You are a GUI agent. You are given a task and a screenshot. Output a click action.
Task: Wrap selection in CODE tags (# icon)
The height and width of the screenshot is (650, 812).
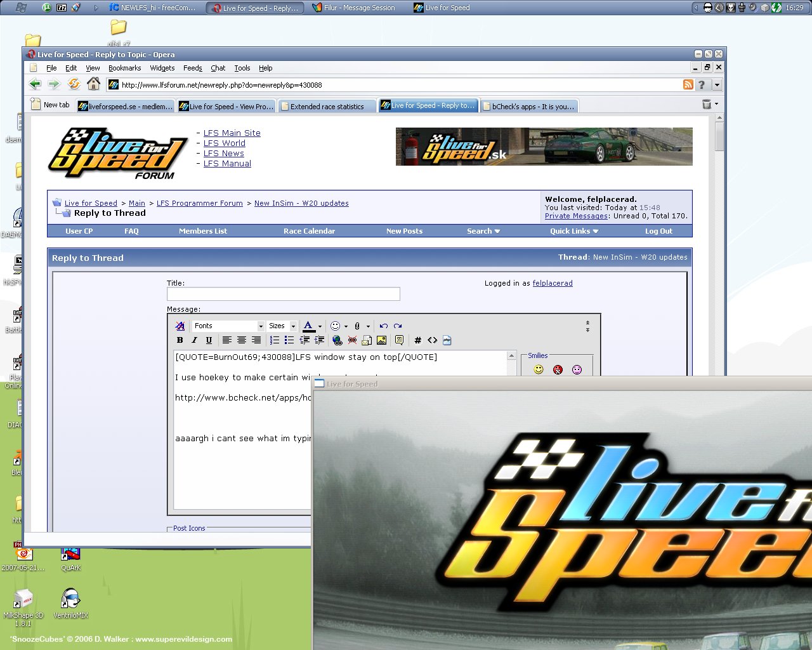[x=417, y=340]
